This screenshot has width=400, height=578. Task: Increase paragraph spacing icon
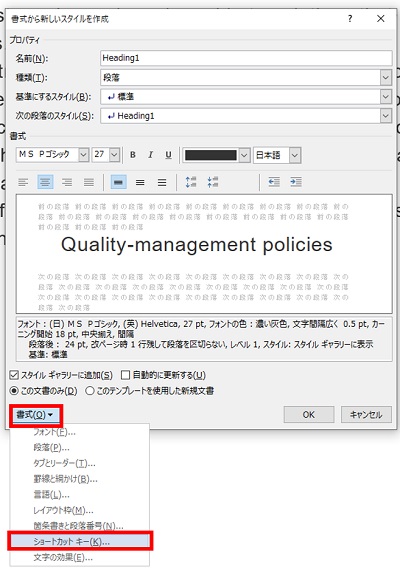191,182
